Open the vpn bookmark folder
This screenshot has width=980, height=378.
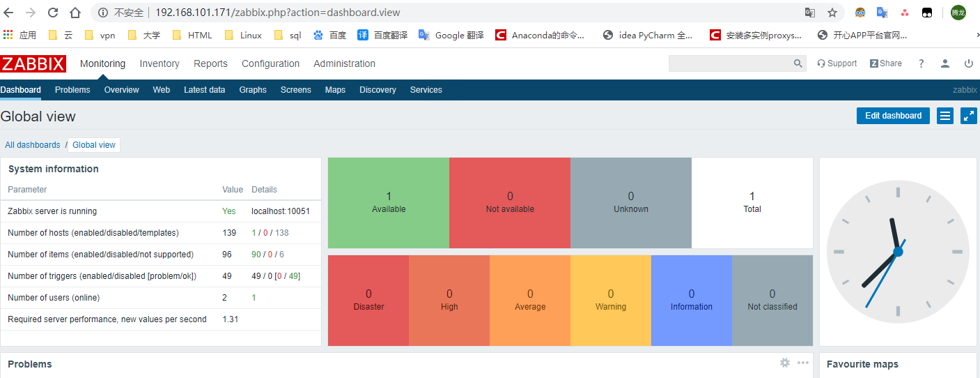coord(99,35)
